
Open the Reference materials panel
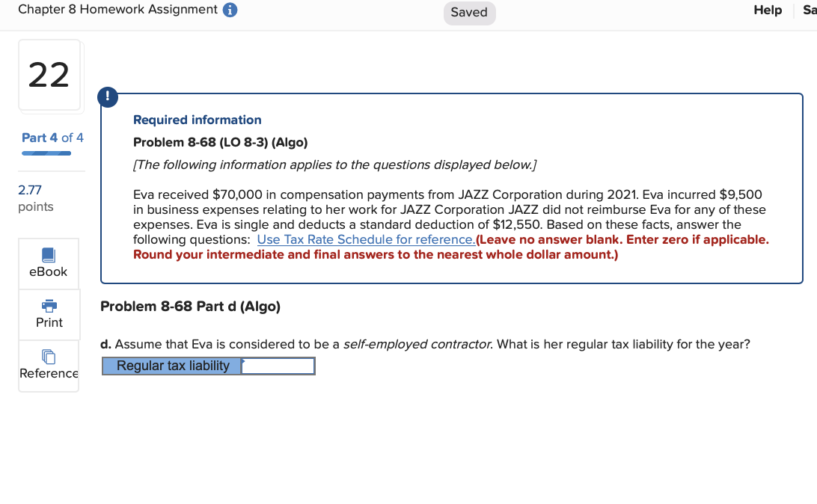tap(48, 366)
